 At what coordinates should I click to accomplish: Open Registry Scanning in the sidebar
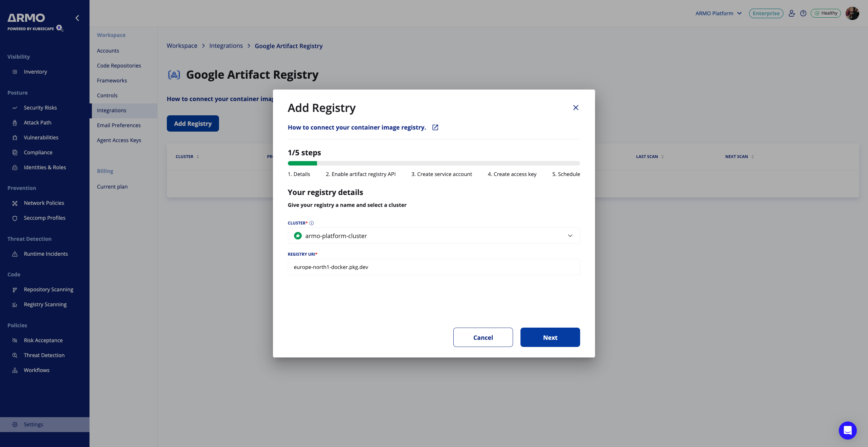45,305
